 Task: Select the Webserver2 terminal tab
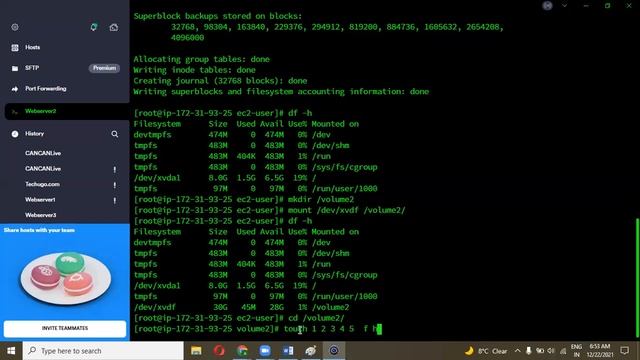(67, 111)
